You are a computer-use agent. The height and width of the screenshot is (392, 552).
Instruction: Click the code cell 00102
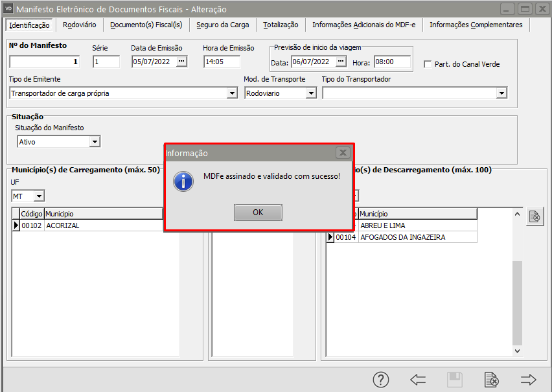[x=32, y=225]
